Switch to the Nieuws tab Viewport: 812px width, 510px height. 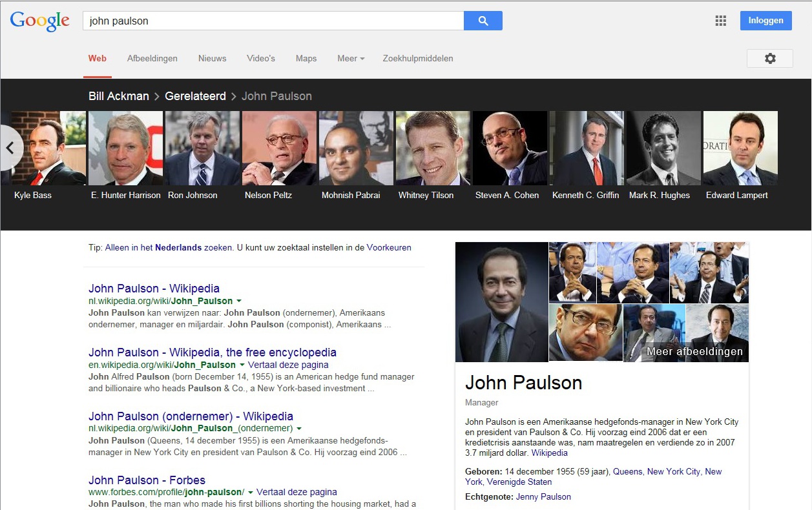pyautogui.click(x=213, y=58)
